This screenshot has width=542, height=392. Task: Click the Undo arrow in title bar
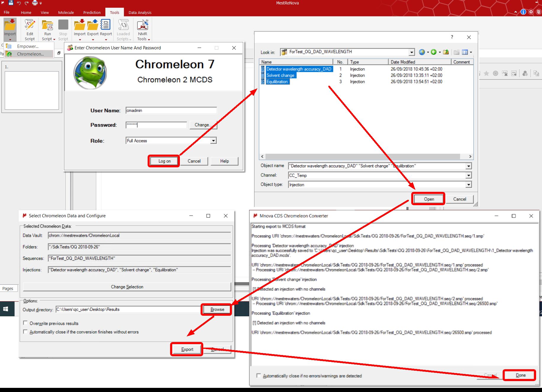(19, 3)
